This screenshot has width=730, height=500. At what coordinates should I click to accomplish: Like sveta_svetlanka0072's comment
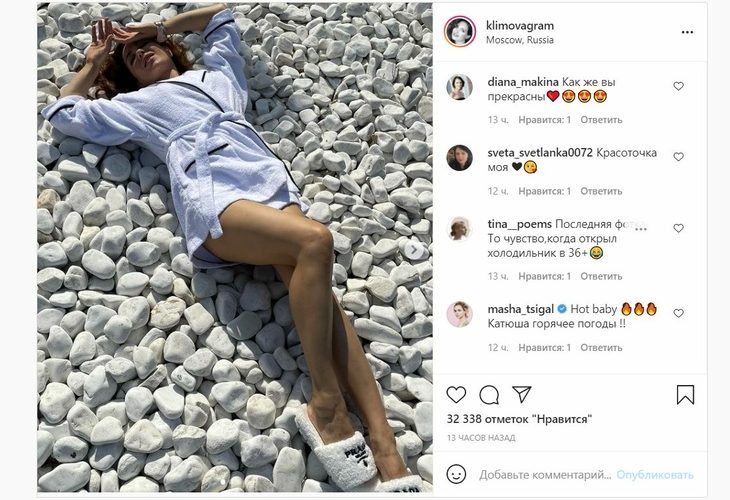[x=678, y=157]
